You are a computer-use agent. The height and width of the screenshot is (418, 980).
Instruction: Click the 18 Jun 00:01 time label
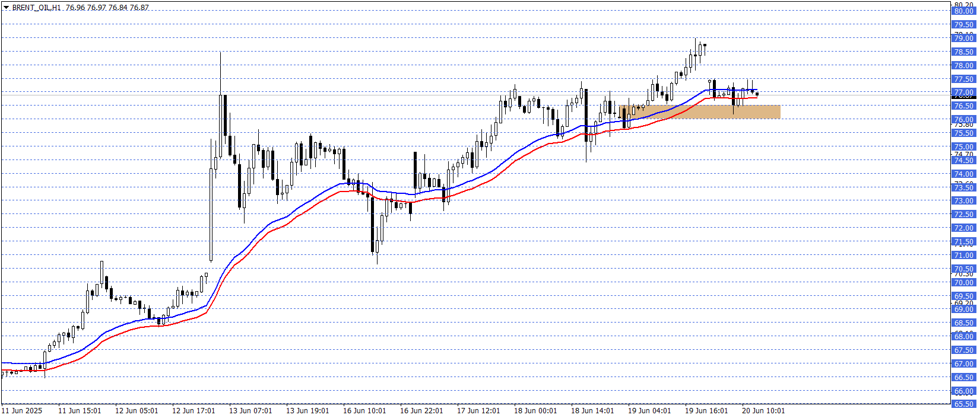point(535,411)
